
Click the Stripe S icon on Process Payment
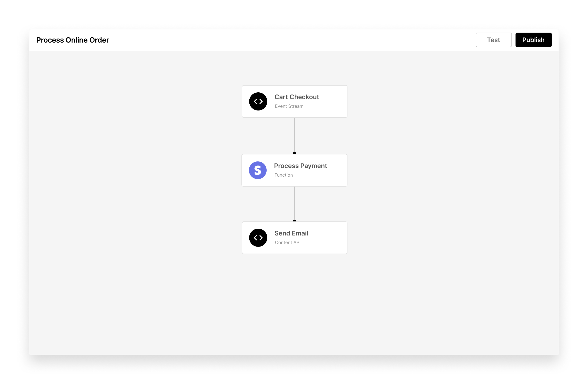[x=258, y=170]
